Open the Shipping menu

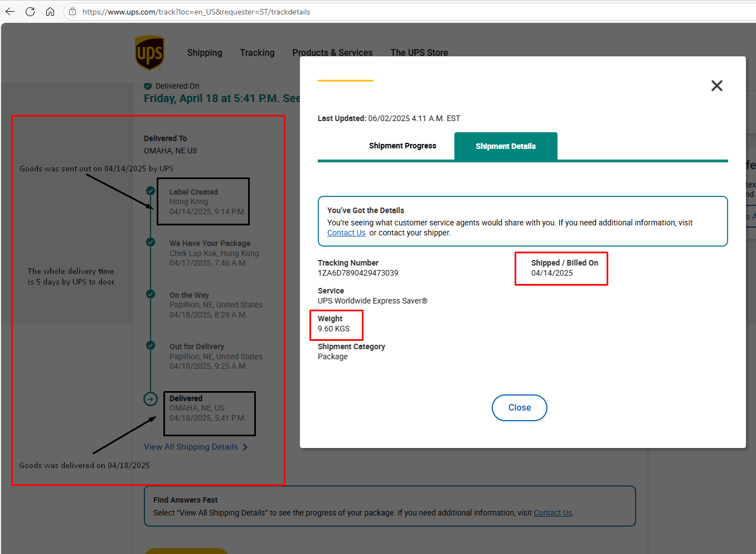(205, 52)
